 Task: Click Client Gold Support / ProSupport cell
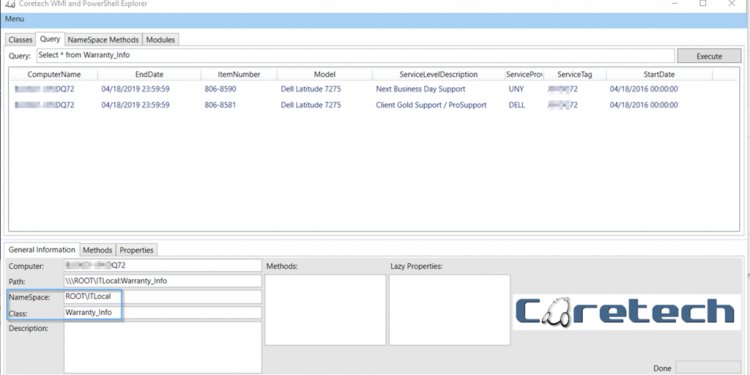click(431, 105)
